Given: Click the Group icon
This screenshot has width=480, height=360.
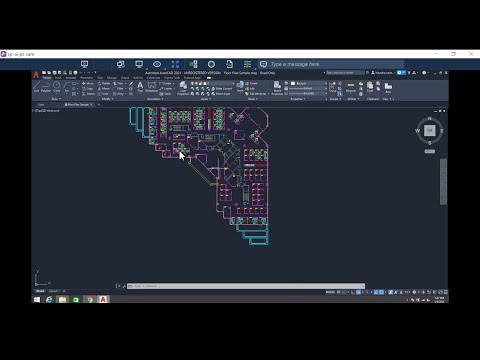Looking at the screenshot, I should 333,87.
